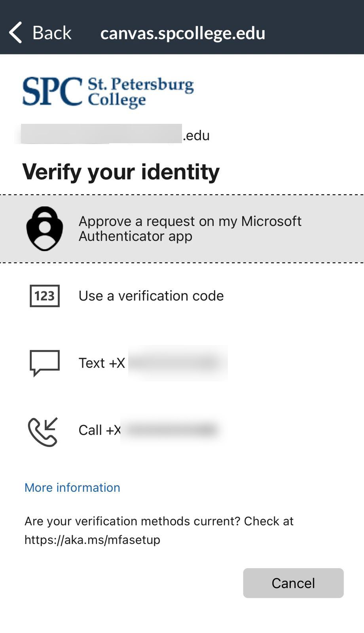
Task: Click the SPC logo letters
Action: 52,91
